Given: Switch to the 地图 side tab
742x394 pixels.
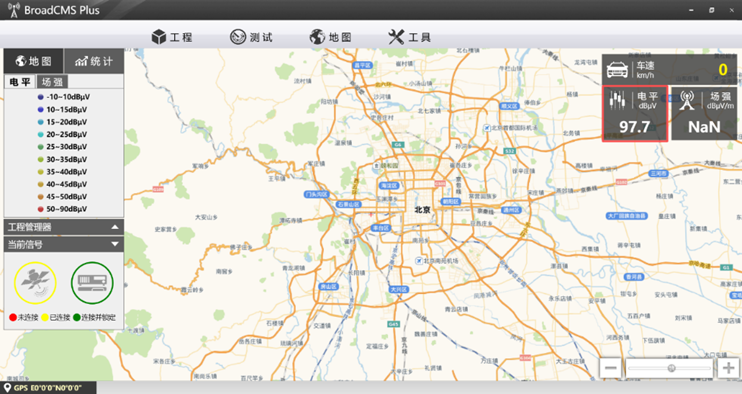Looking at the screenshot, I should click(x=33, y=61).
